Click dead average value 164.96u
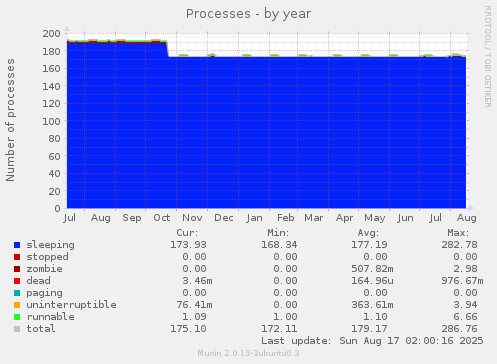 [372, 281]
